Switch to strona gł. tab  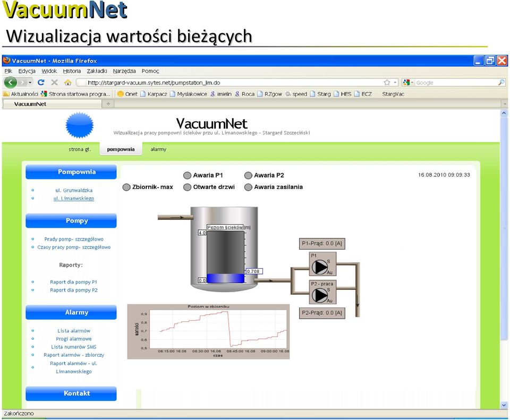[80, 149]
